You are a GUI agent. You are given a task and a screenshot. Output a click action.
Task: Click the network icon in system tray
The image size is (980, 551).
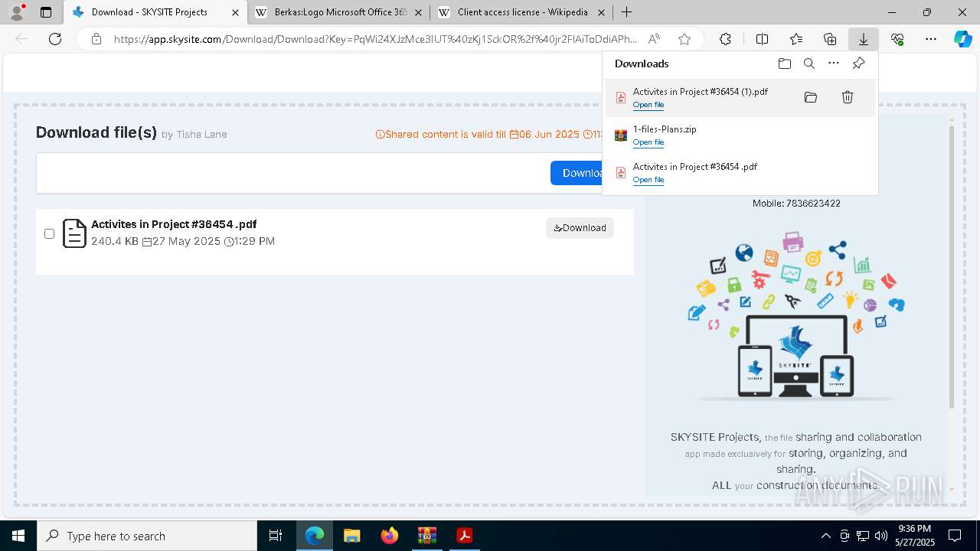click(863, 536)
